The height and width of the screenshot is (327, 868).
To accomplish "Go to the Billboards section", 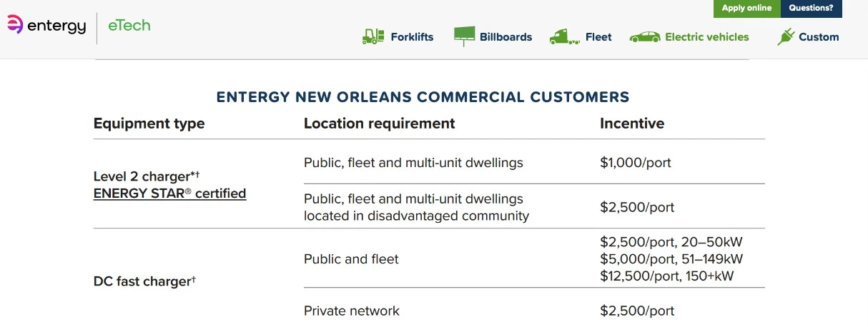I will tap(505, 37).
